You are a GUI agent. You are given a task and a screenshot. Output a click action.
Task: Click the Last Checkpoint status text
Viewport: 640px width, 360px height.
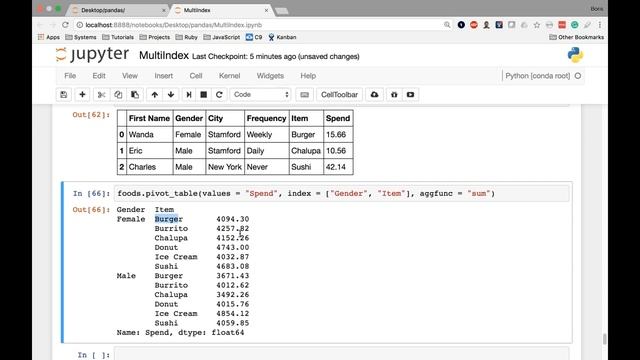click(x=276, y=57)
